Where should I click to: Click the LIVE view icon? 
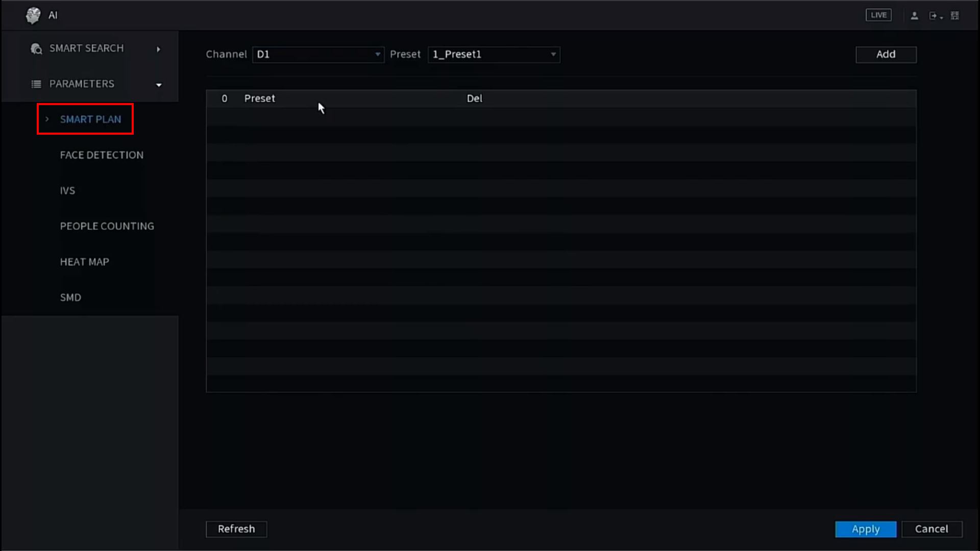pyautogui.click(x=878, y=15)
